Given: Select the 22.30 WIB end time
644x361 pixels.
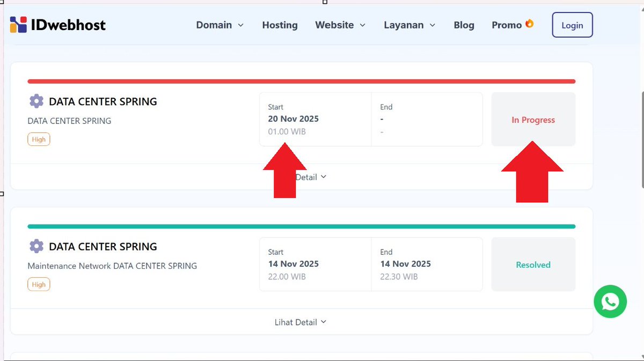Looking at the screenshot, I should click(399, 277).
